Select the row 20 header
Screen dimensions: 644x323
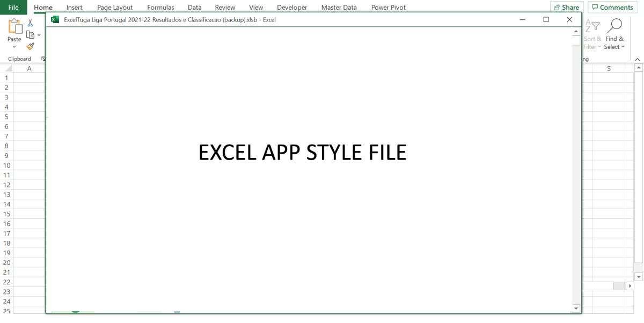(x=6, y=263)
